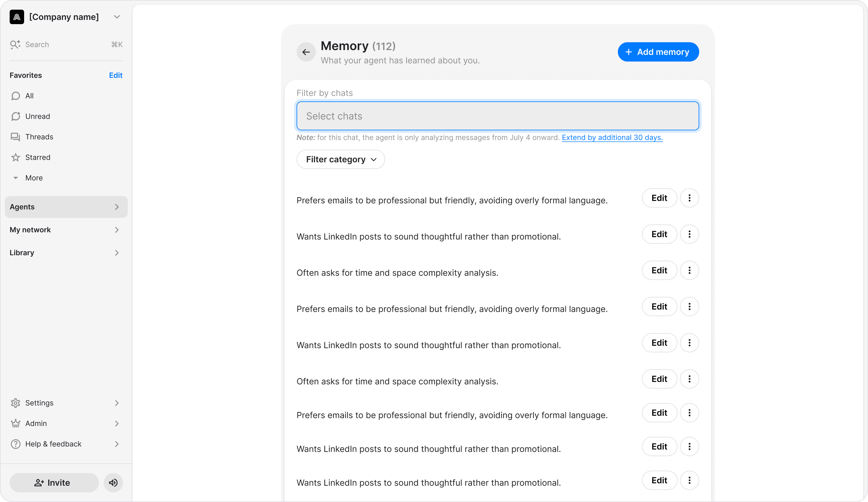Edit the second 'Often asks for time' memory

(x=659, y=379)
